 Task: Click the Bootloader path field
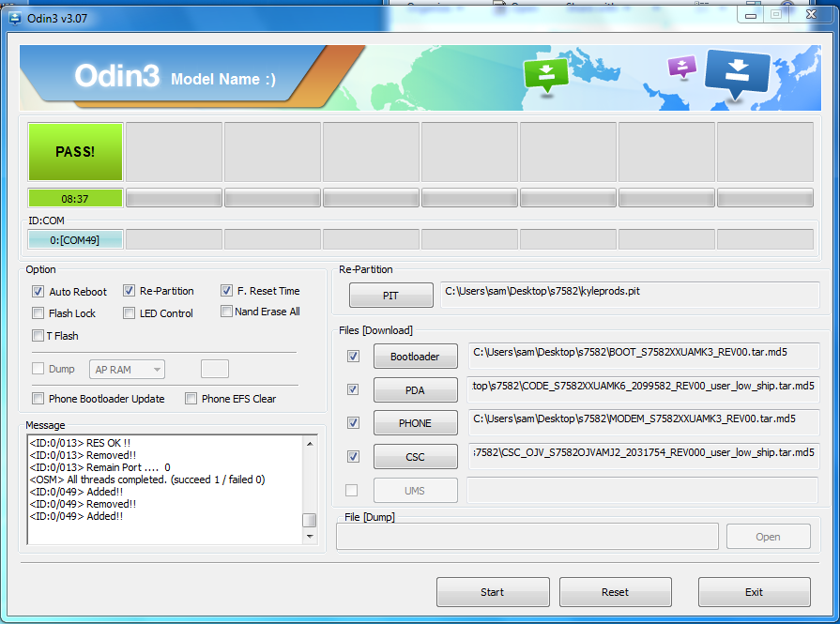(644, 356)
